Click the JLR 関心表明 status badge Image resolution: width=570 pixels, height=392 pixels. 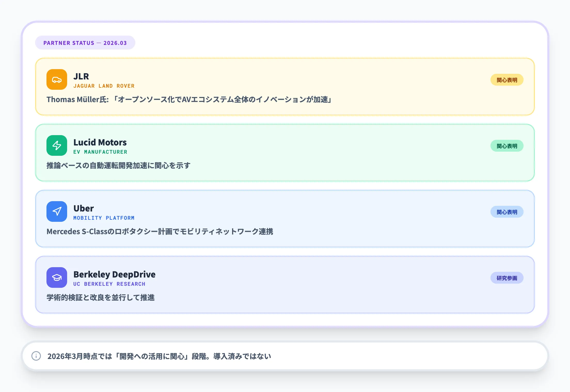(x=507, y=80)
